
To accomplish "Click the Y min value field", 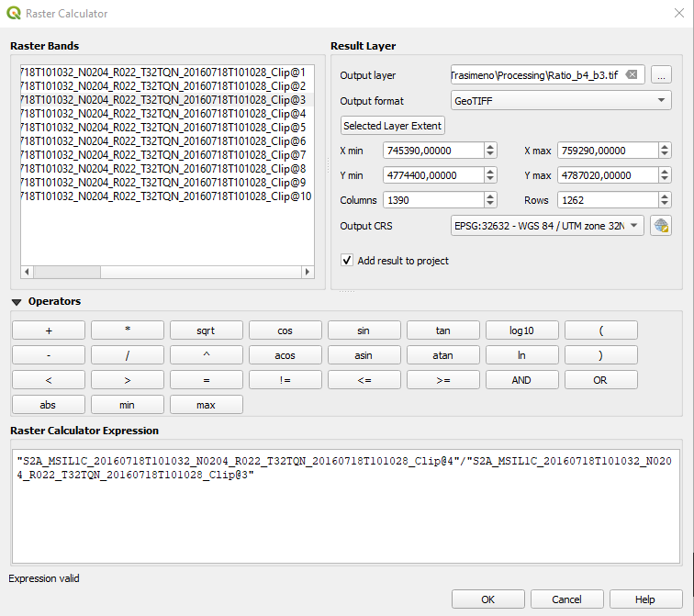I will [x=433, y=175].
